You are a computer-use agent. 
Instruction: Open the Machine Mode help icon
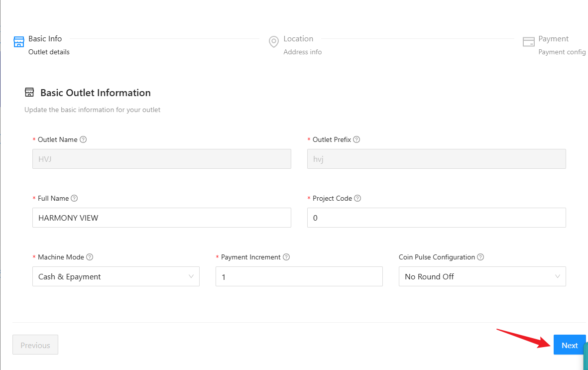pyautogui.click(x=90, y=257)
